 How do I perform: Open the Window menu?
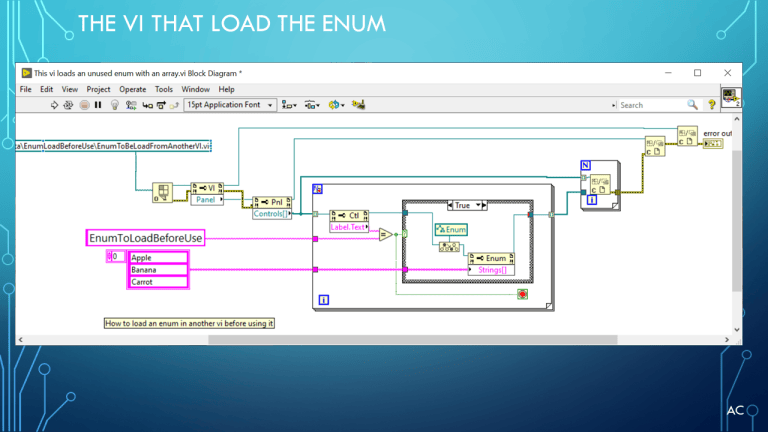point(195,89)
